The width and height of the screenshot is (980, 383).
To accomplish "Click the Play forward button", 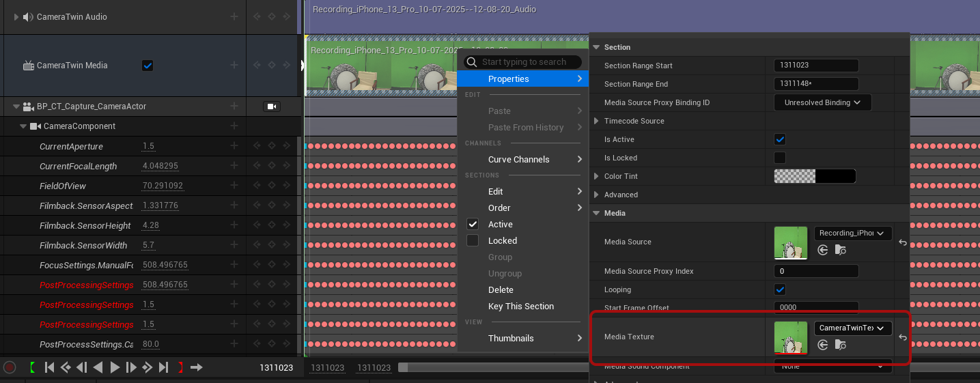I will [x=115, y=367].
